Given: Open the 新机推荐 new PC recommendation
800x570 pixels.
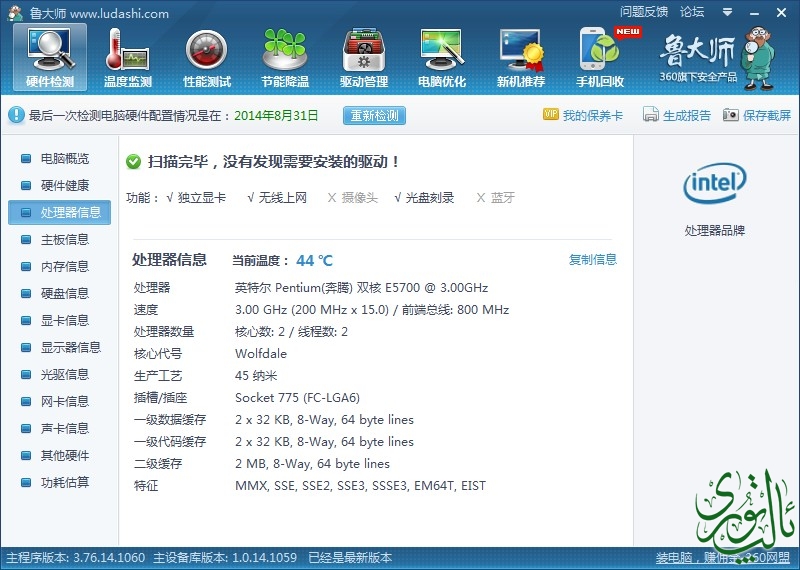Looking at the screenshot, I should [x=521, y=57].
